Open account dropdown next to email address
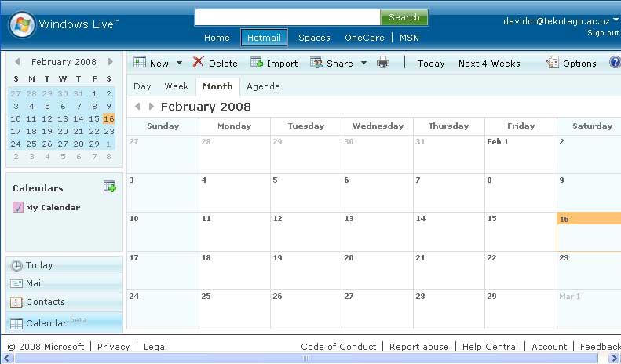 click(616, 20)
